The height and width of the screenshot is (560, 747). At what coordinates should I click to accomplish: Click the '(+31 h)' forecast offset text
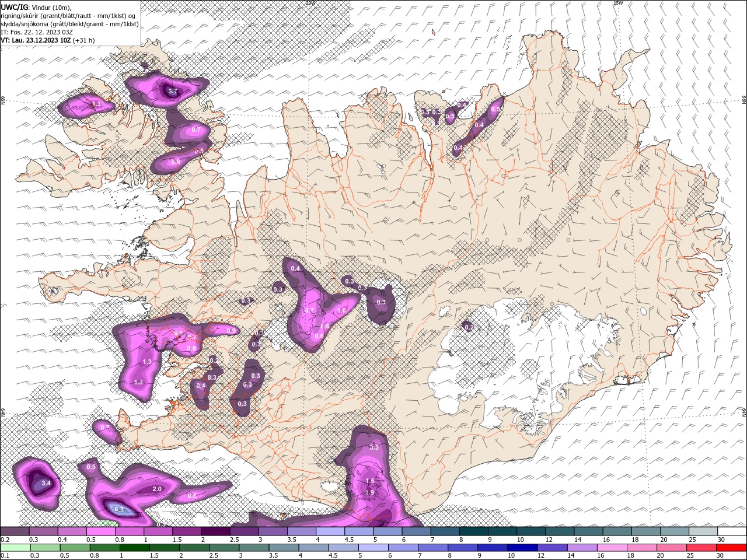coord(84,40)
